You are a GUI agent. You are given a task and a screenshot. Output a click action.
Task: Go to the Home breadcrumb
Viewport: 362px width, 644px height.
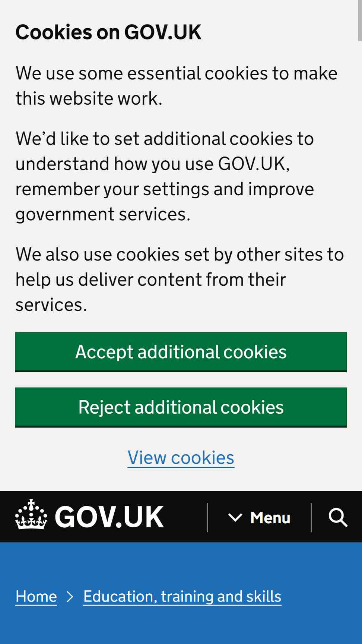(x=36, y=597)
